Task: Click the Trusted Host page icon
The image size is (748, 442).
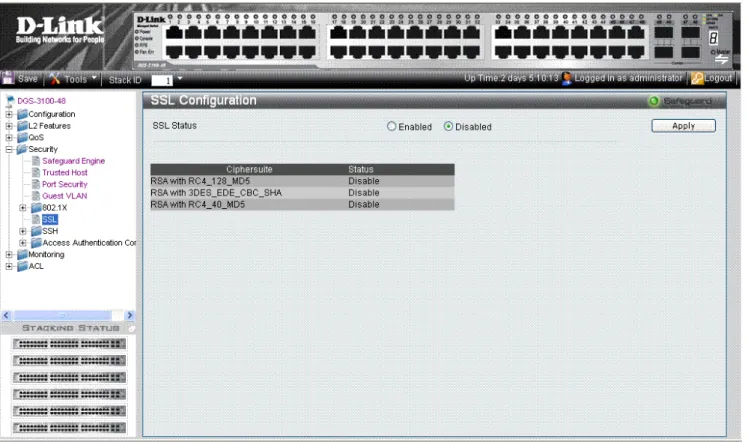Action: click(x=36, y=172)
